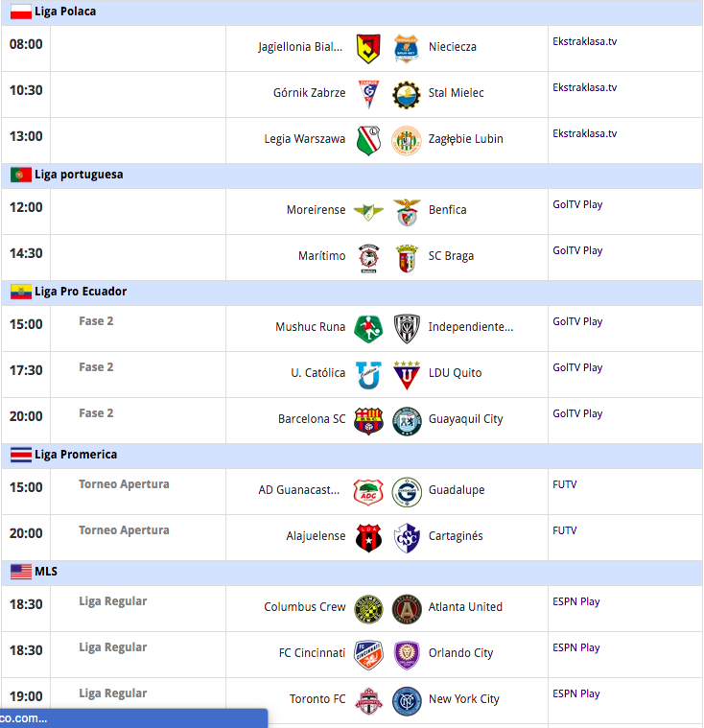This screenshot has width=704, height=728.
Task: Click the Liga Promerica league title
Action: click(76, 455)
